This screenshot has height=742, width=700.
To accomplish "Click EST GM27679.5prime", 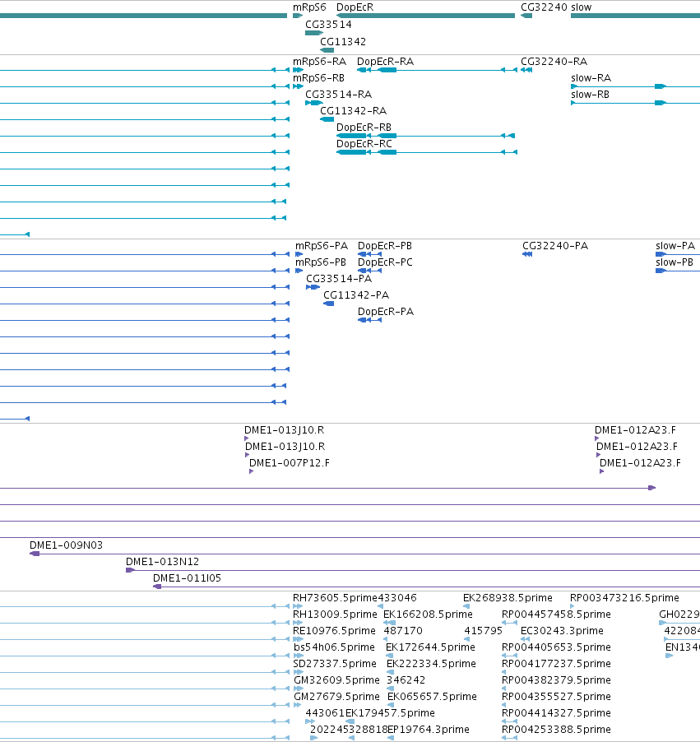I will pyautogui.click(x=336, y=697).
